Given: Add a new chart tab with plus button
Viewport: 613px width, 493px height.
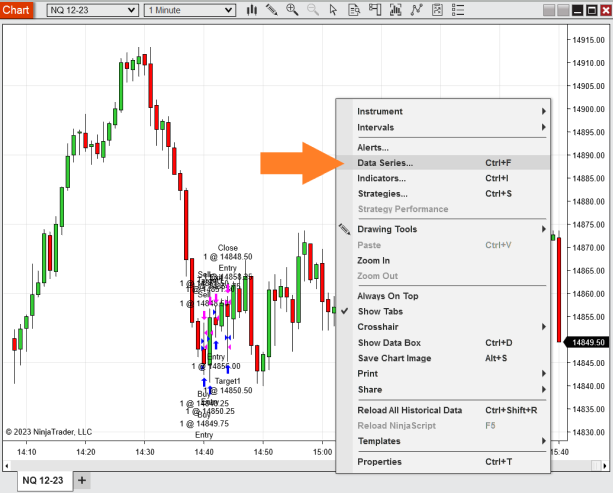Looking at the screenshot, I should (x=82, y=480).
